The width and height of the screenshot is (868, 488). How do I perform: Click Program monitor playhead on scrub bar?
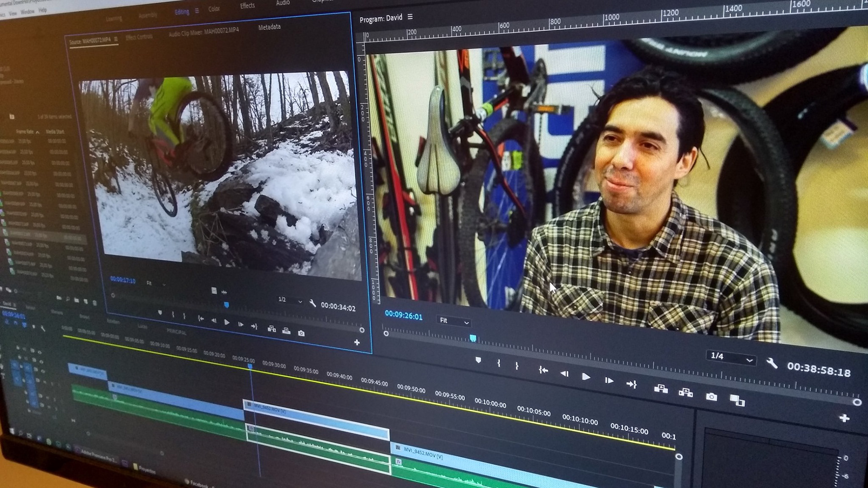473,338
